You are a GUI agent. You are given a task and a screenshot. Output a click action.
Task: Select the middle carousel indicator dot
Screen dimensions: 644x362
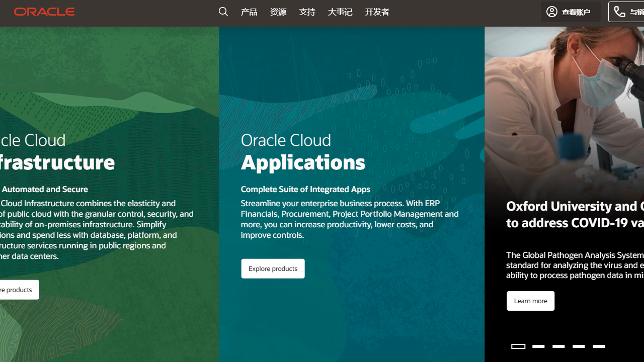(x=558, y=346)
